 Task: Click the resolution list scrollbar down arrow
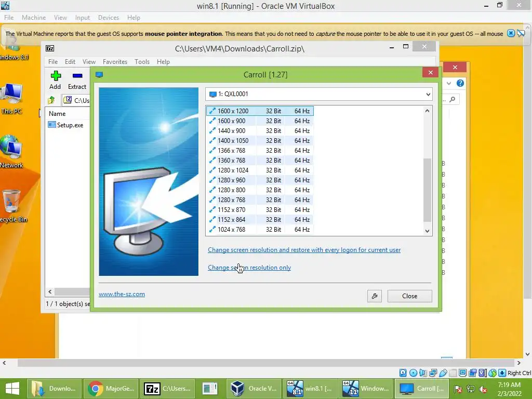427,231
